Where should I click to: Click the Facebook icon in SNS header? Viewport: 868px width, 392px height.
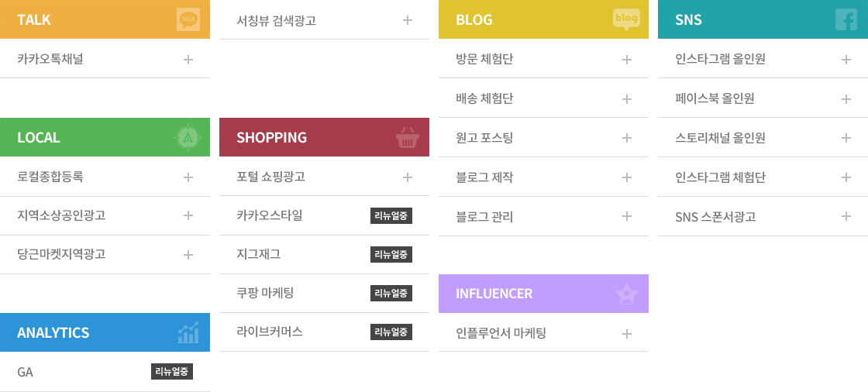click(x=846, y=19)
